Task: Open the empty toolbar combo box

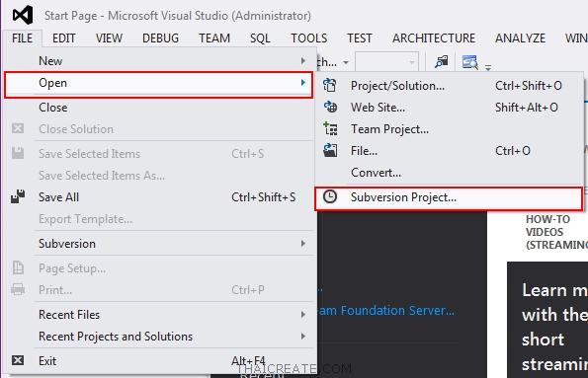Action: click(x=386, y=62)
